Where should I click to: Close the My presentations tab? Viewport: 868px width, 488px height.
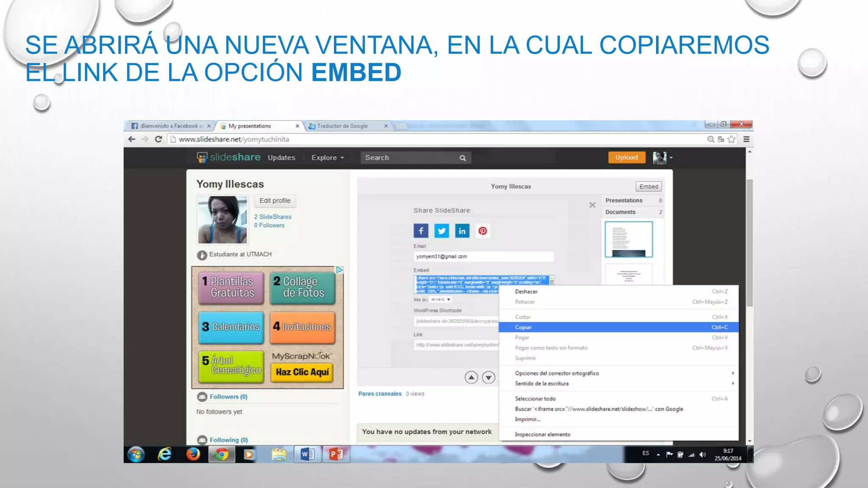pos(298,126)
